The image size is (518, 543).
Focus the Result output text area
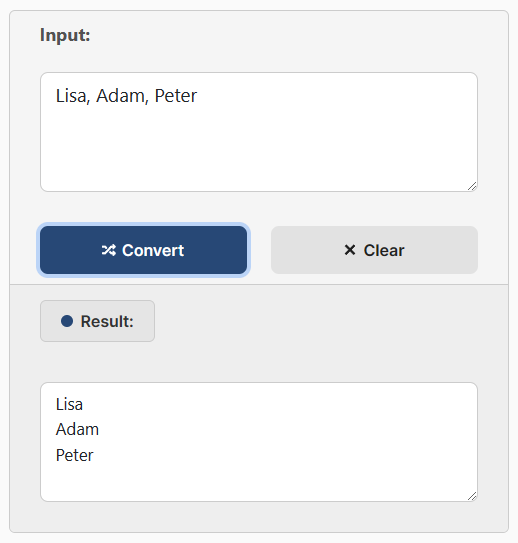(259, 442)
